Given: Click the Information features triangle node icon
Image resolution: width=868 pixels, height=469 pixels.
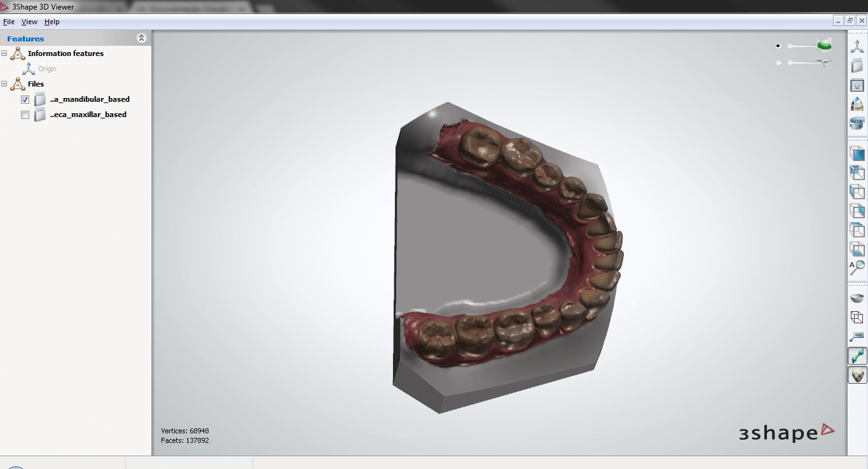Looking at the screenshot, I should [18, 53].
